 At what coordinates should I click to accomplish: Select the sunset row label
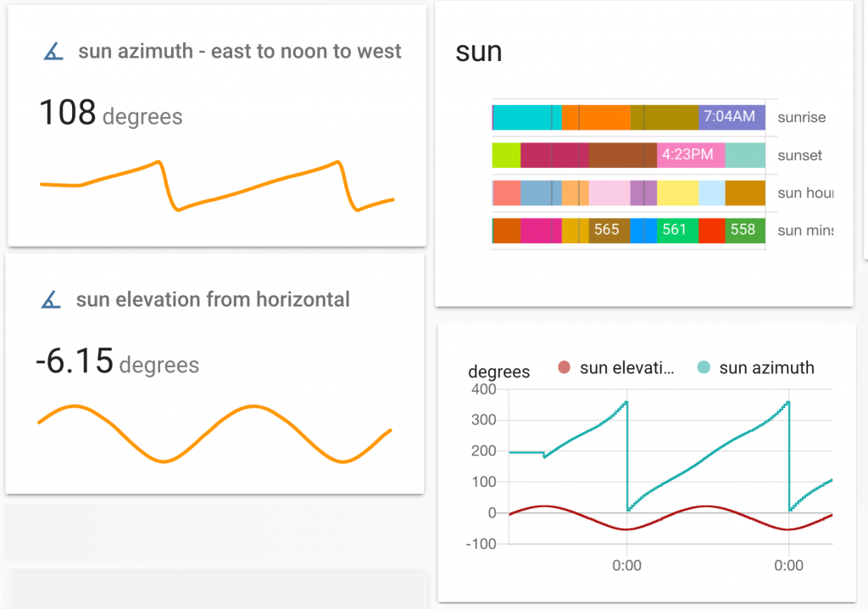pyautogui.click(x=800, y=155)
